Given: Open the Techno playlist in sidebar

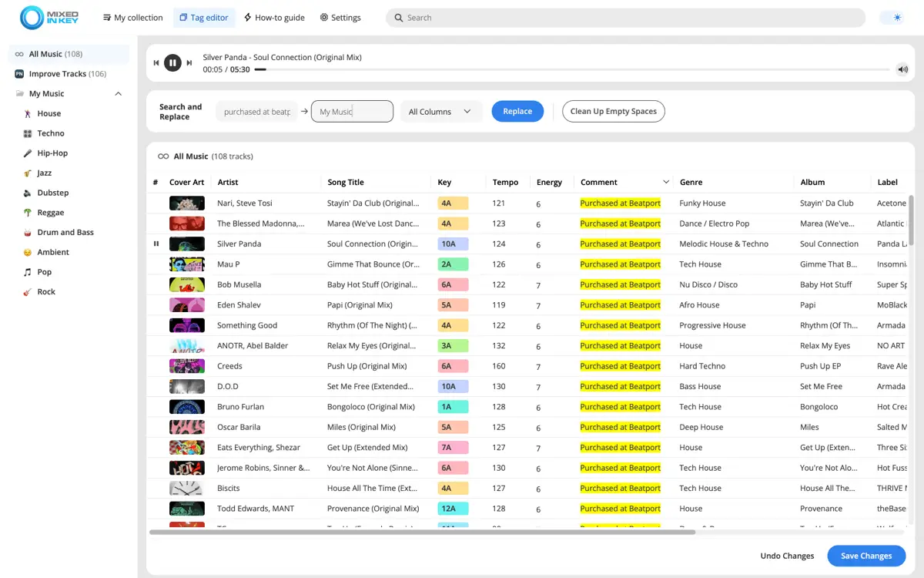Looking at the screenshot, I should 51,133.
